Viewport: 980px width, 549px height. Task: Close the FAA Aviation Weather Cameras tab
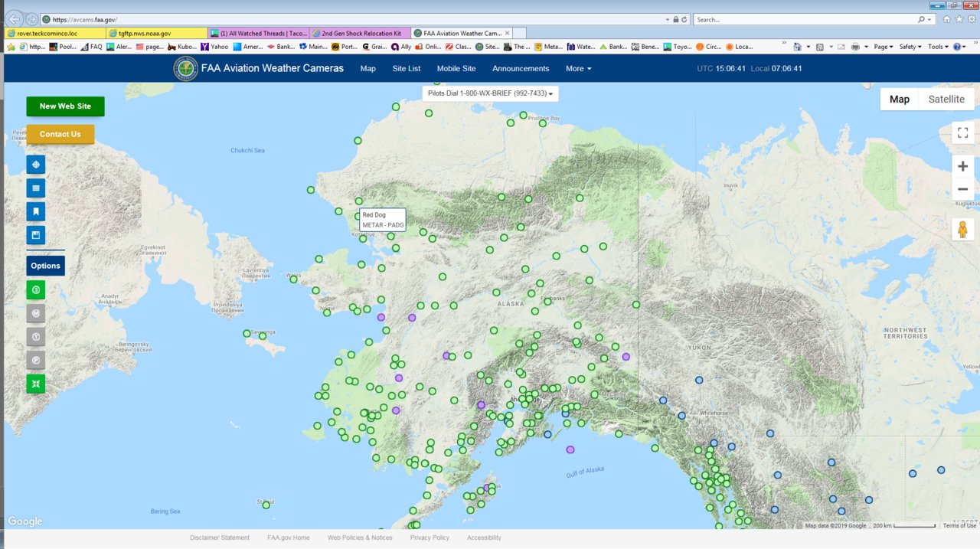[x=507, y=34]
